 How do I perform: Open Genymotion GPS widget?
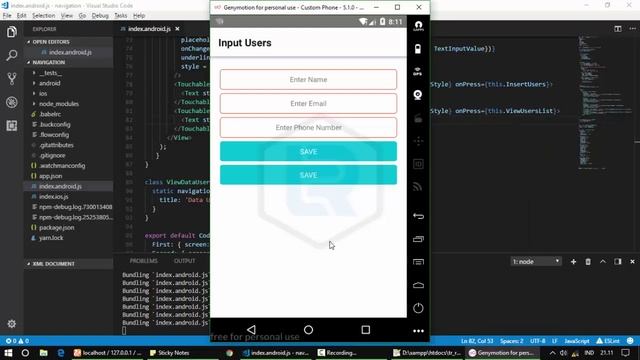coord(418,72)
